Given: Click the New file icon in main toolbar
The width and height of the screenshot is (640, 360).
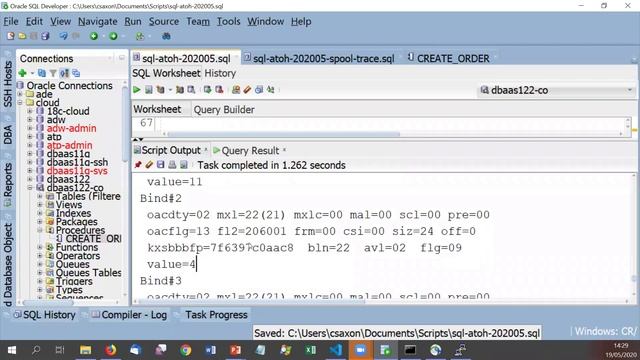Looking at the screenshot, I should tap(11, 36).
